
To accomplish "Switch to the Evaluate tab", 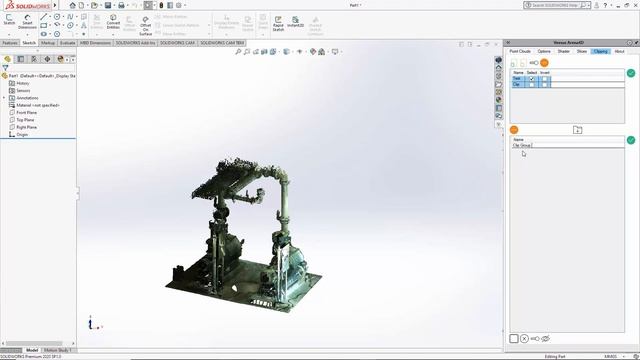I will [x=67, y=43].
